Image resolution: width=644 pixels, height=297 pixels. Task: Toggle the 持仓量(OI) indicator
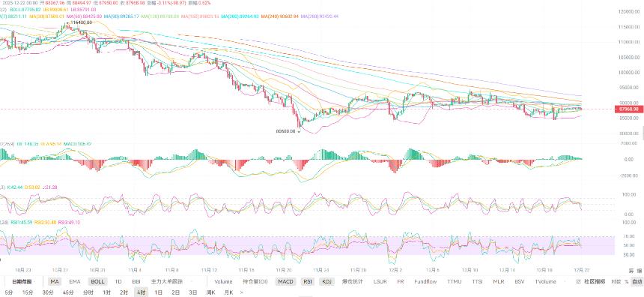pos(255,282)
